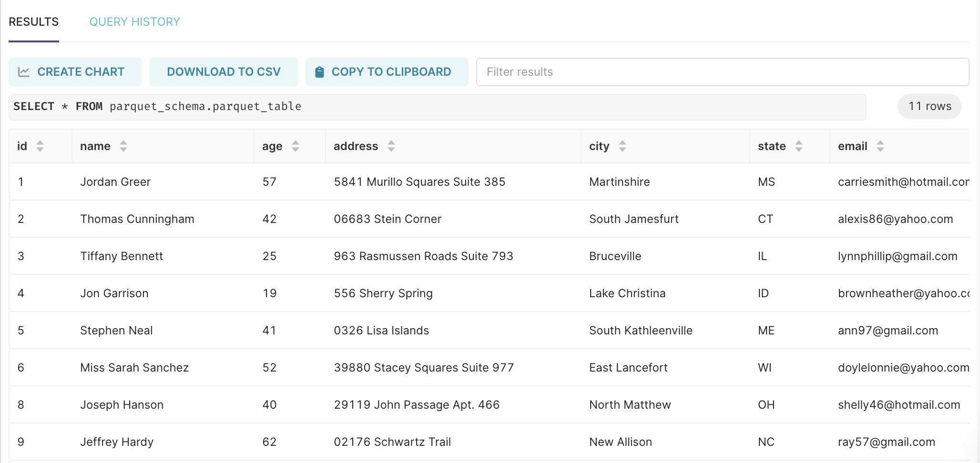Click address 39880 Stacey Squares Suite 977
Screen dimensions: 980x463
[x=424, y=368]
